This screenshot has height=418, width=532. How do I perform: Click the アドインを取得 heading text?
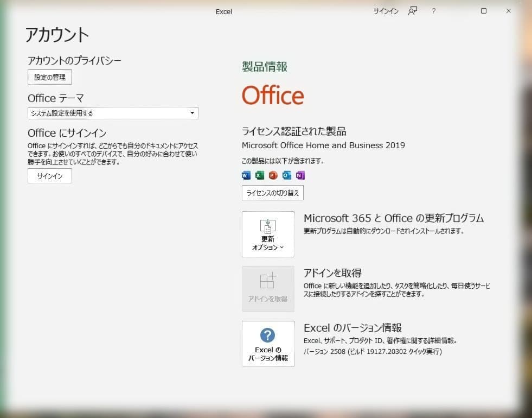point(332,273)
